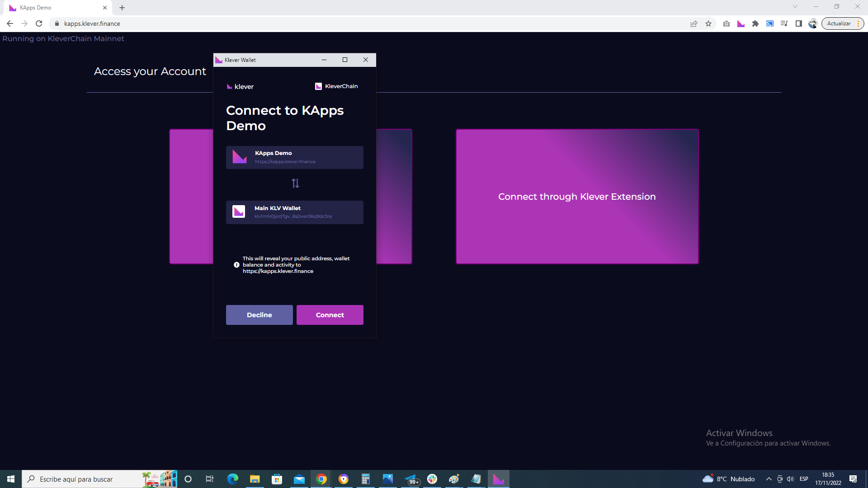Click the Decline button in Klever Wallet
This screenshot has height=488, width=868.
click(x=259, y=315)
